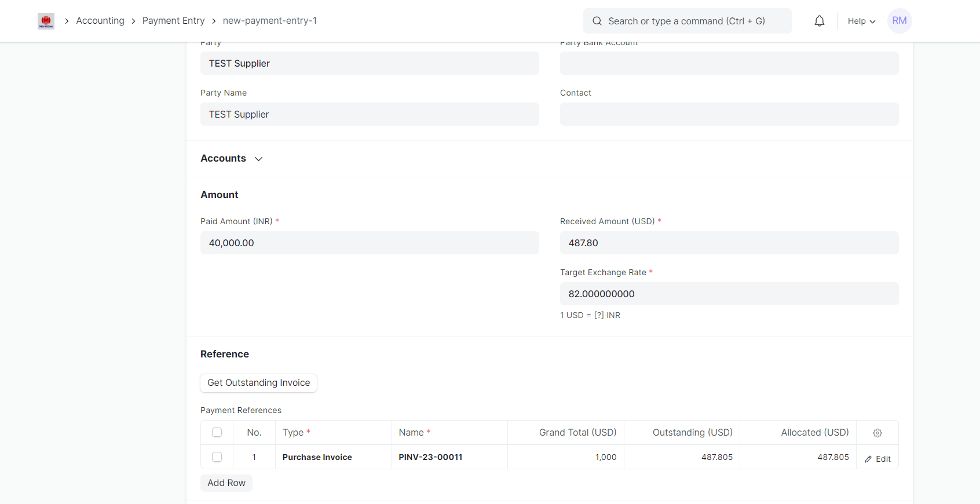
Task: Click the Paid Amount (INR) field
Action: [370, 243]
